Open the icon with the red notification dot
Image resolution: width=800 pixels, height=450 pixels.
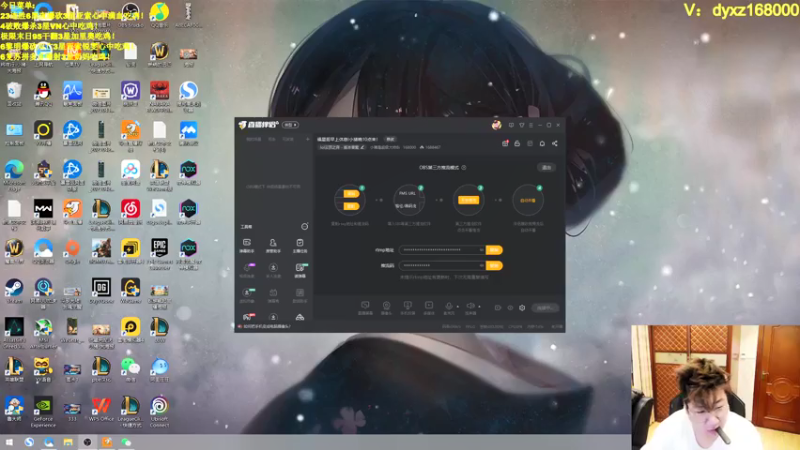click(x=505, y=143)
